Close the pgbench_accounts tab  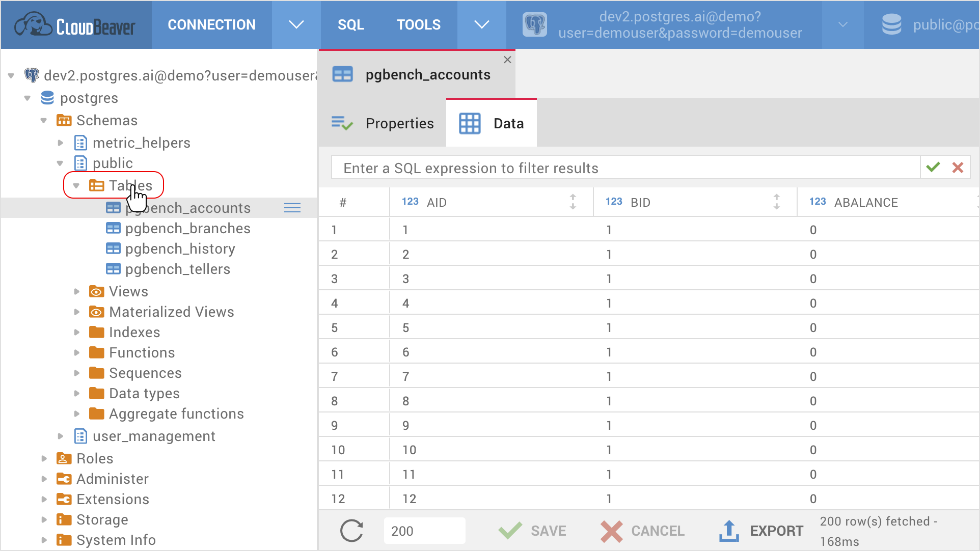click(507, 60)
